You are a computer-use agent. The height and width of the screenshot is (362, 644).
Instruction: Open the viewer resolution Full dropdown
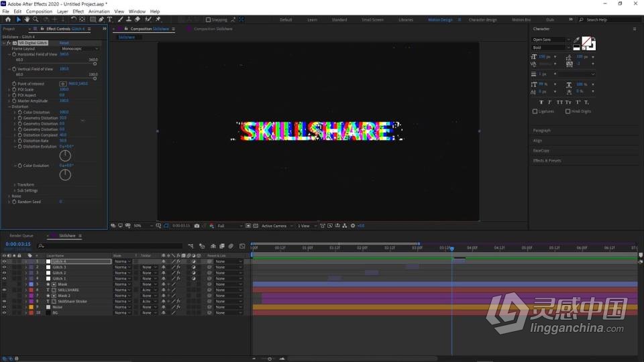[x=229, y=226]
